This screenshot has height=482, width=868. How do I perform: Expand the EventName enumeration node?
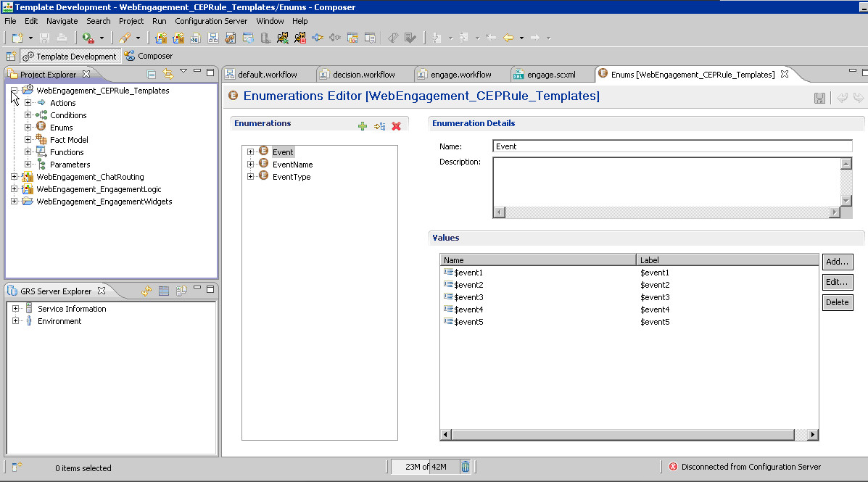point(250,165)
